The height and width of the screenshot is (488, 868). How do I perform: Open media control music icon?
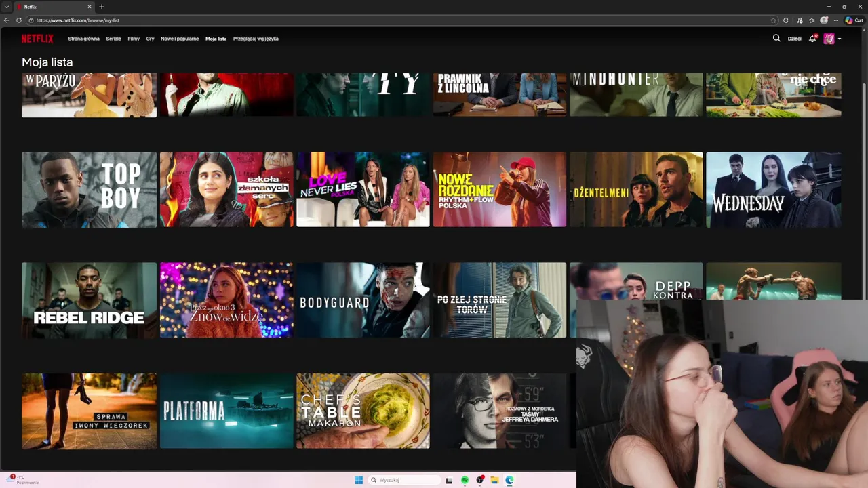coord(800,20)
